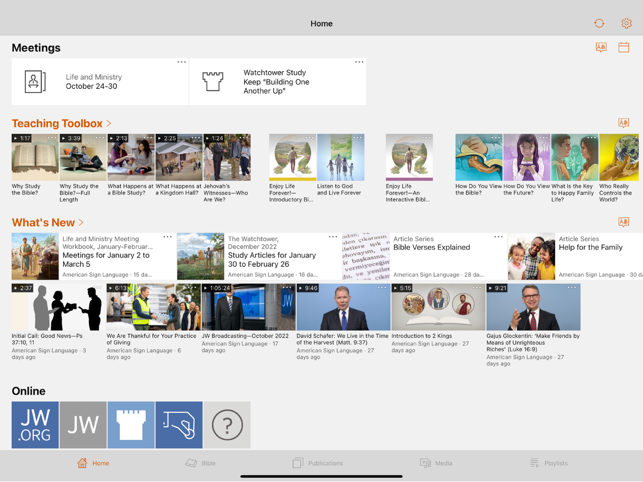
Task: Play Gajus Glockentin Make Friends video
Action: coord(534,307)
